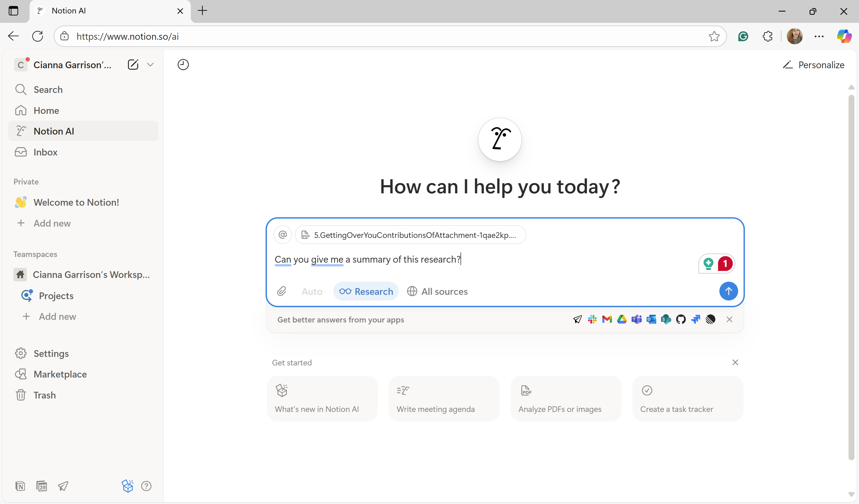Viewport: 859px width, 504px height.
Task: Switch to All sources mode
Action: coord(438,291)
